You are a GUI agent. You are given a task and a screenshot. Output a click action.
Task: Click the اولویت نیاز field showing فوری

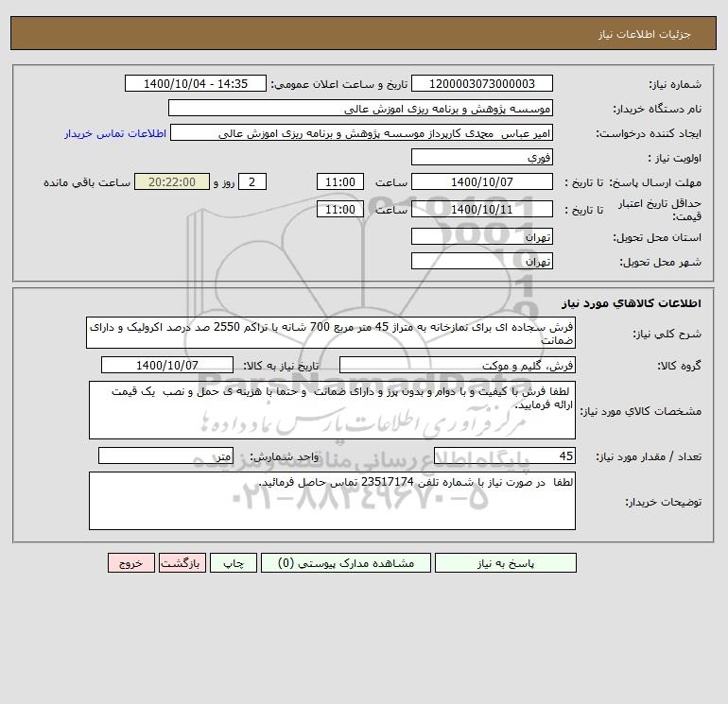[x=482, y=157]
